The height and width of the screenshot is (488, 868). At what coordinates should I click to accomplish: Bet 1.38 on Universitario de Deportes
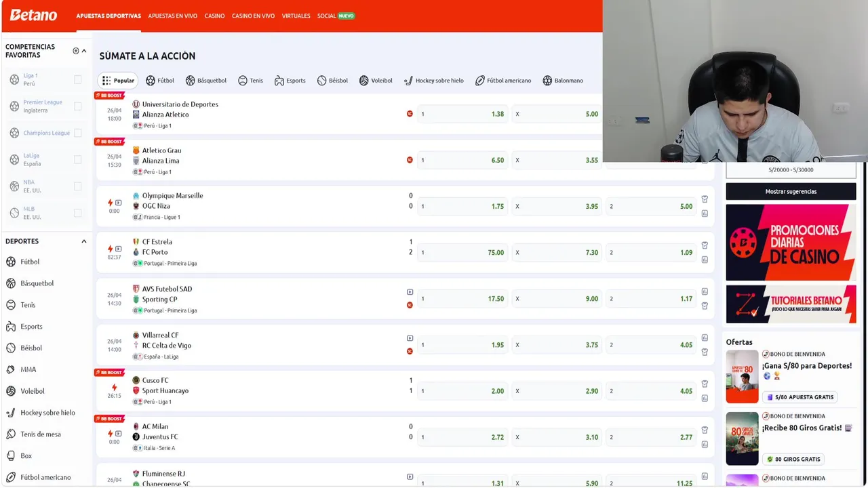(462, 114)
